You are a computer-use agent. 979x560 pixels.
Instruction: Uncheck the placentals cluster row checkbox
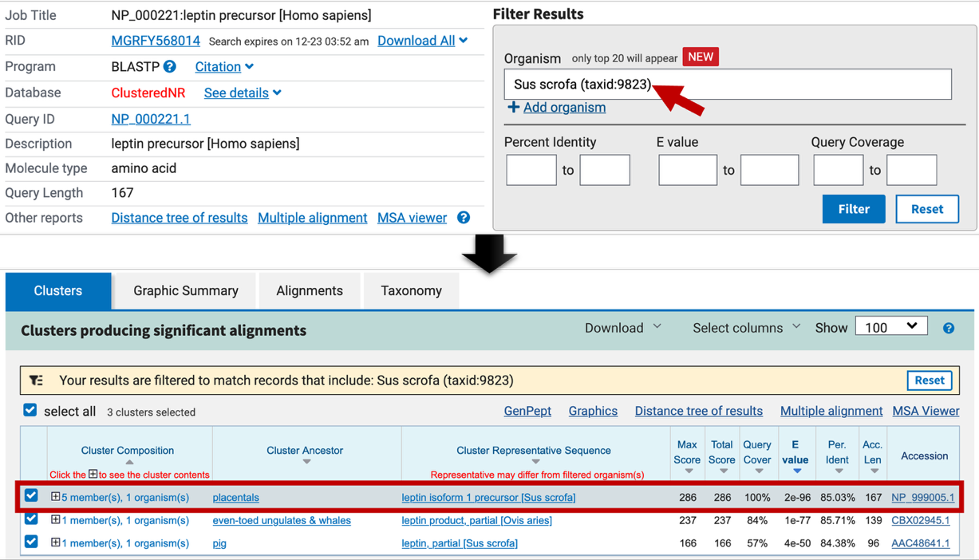tap(31, 496)
